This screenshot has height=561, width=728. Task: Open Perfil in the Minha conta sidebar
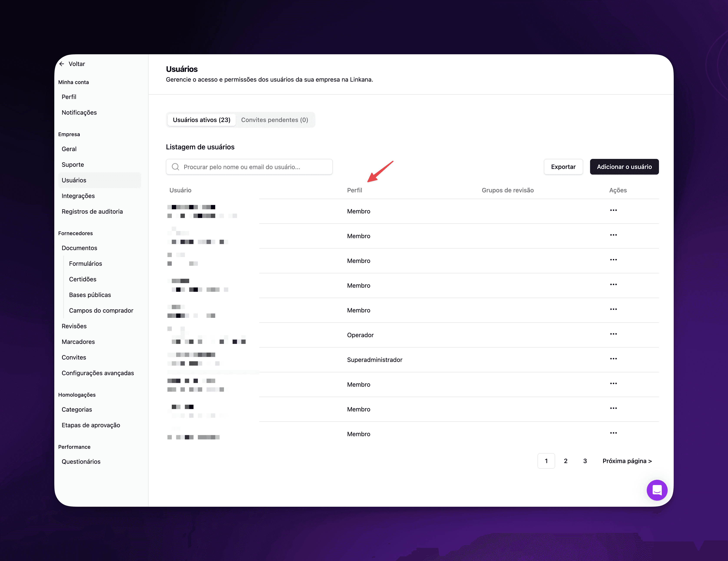tap(69, 97)
